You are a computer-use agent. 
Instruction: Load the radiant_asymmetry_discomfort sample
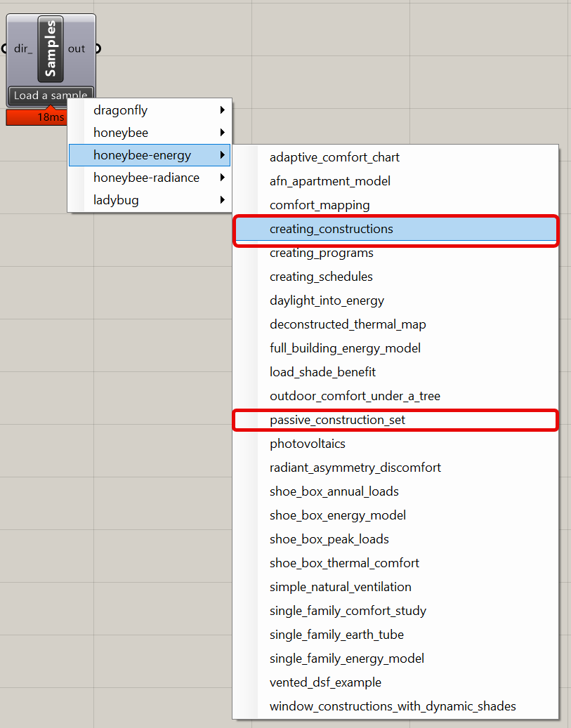pyautogui.click(x=395, y=468)
